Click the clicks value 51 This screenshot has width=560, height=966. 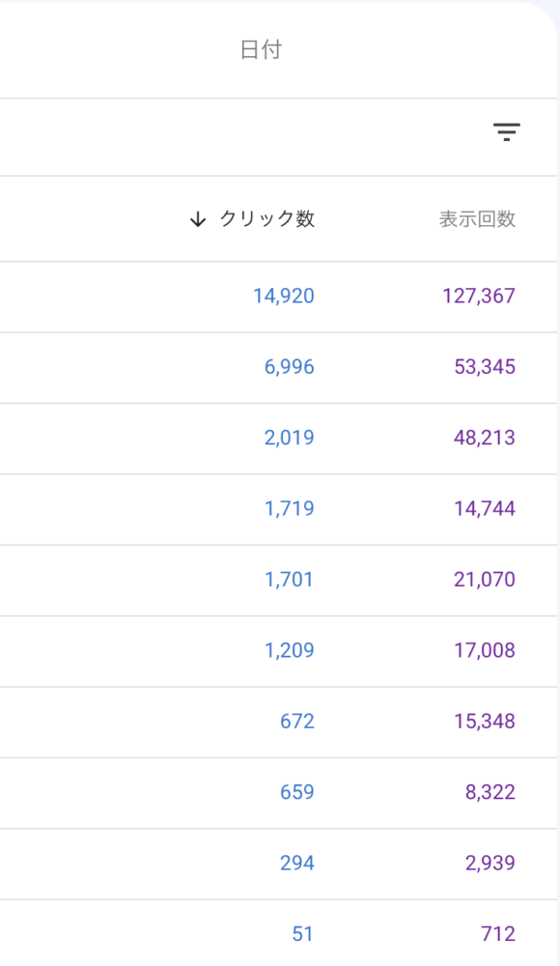(303, 934)
